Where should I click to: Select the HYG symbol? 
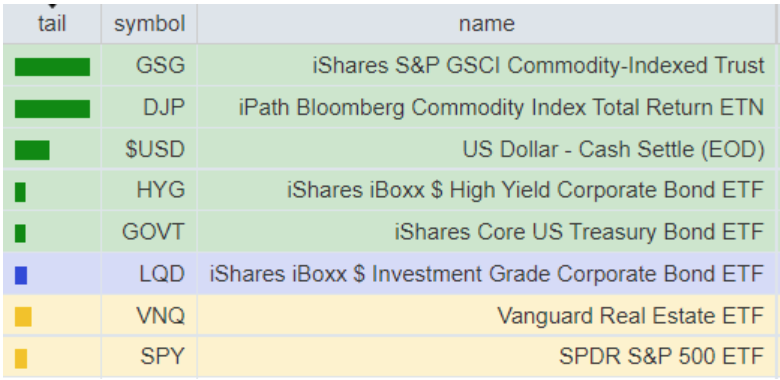pos(161,190)
